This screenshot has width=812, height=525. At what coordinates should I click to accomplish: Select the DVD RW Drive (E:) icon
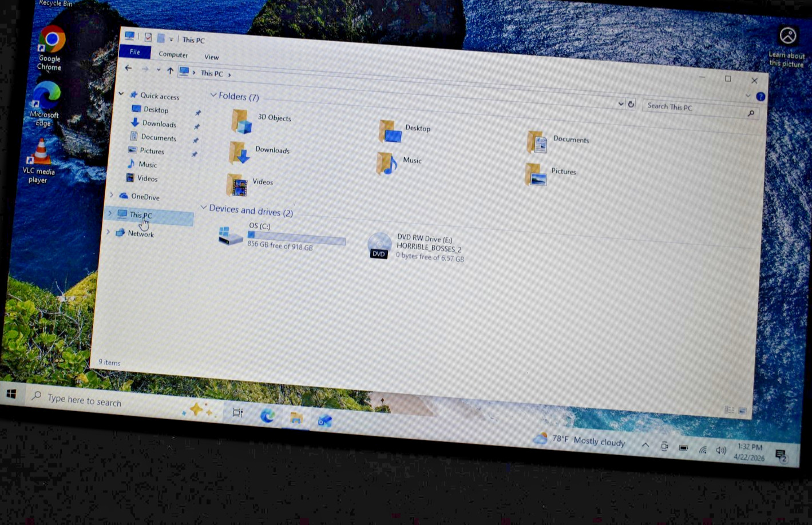coord(379,246)
